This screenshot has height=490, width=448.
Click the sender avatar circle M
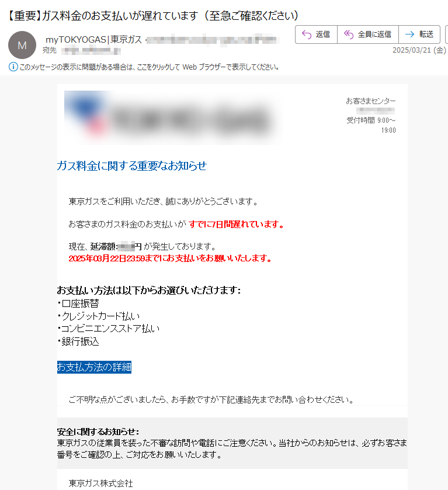click(x=22, y=45)
